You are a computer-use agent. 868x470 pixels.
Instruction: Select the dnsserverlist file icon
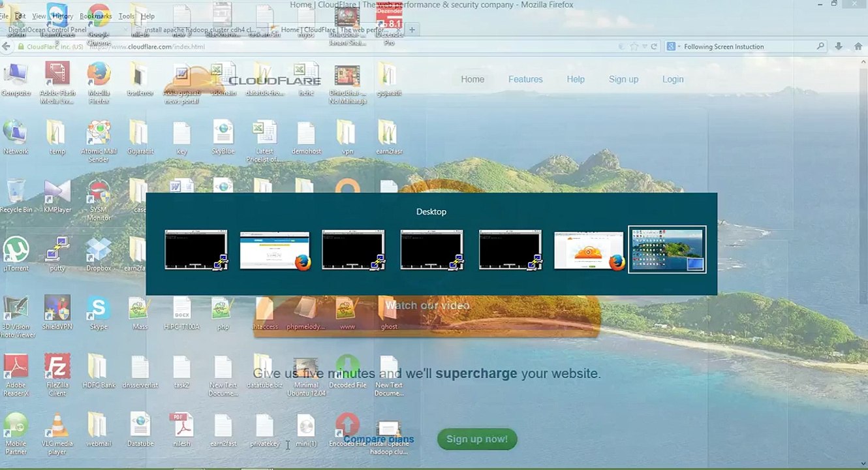(x=140, y=371)
